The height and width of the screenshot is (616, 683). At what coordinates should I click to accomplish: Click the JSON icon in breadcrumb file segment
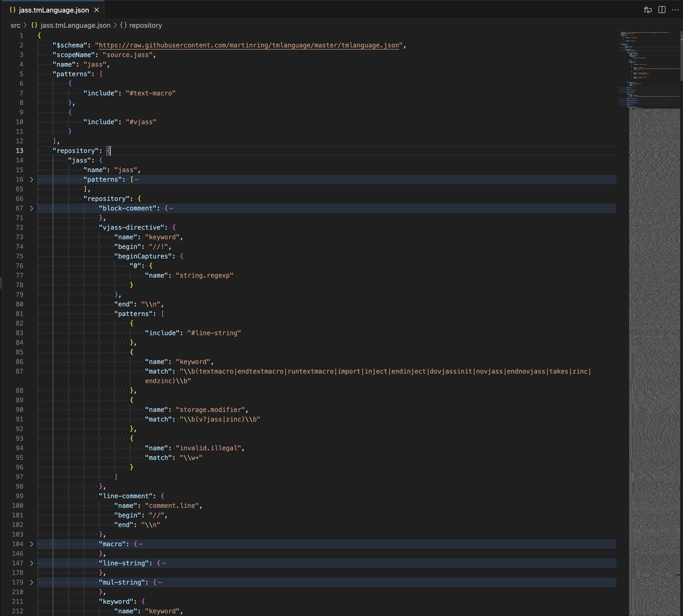(x=34, y=25)
